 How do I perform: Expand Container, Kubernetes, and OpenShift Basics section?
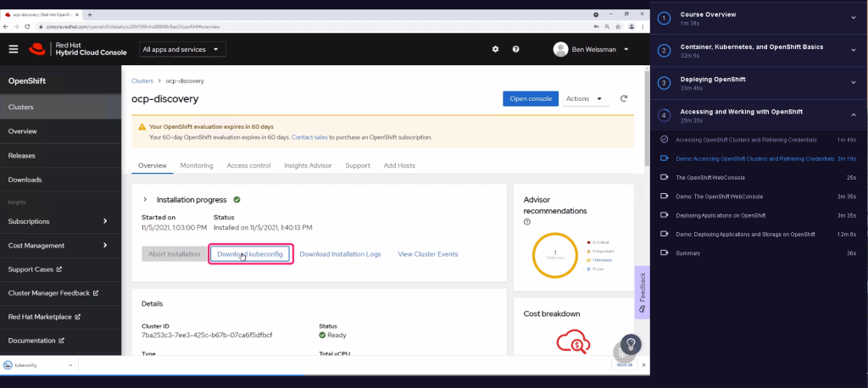[853, 50]
